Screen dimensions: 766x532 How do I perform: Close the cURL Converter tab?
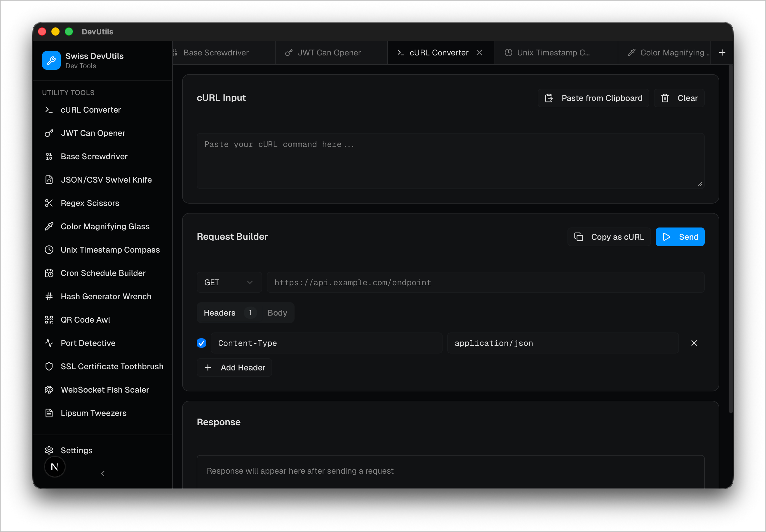[479, 53]
